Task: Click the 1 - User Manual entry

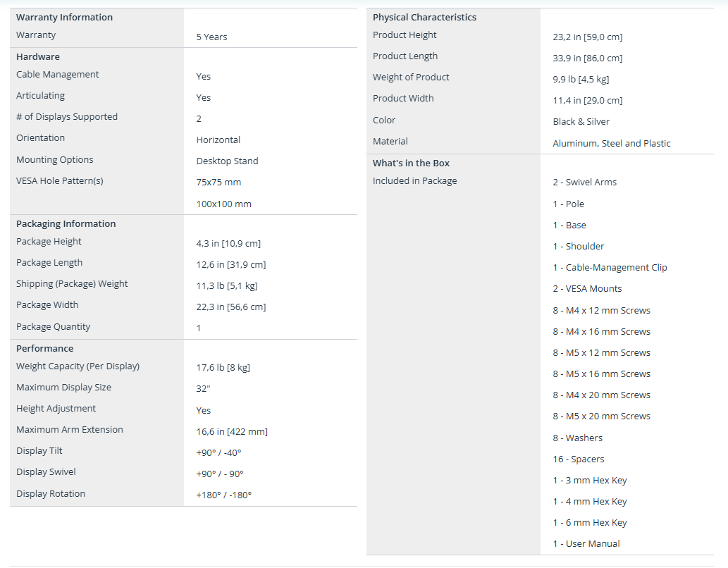Action: point(586,543)
